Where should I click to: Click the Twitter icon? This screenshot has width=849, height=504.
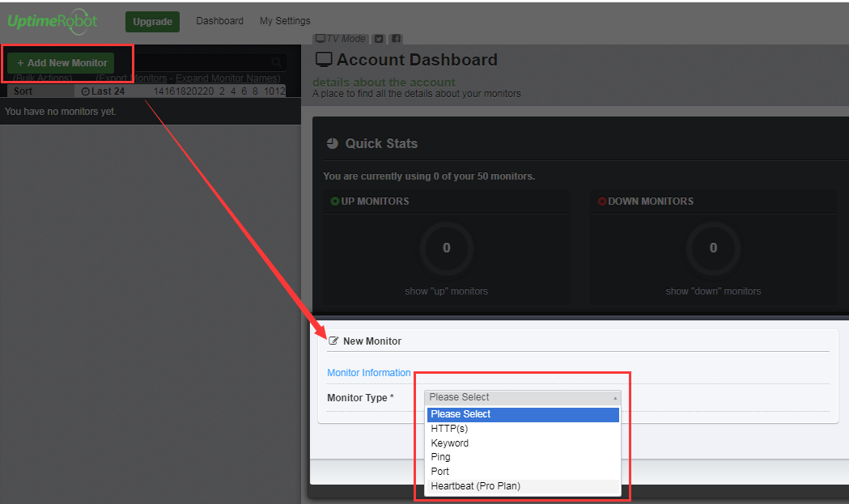(x=379, y=39)
